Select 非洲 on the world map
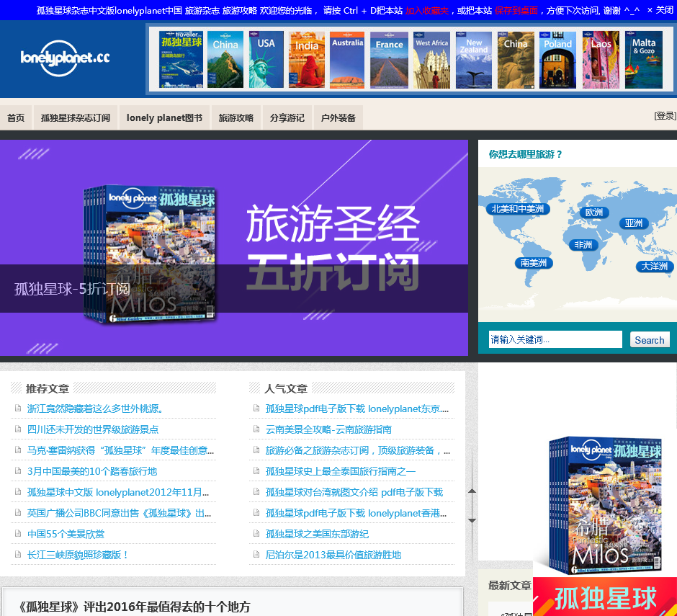 pos(583,244)
